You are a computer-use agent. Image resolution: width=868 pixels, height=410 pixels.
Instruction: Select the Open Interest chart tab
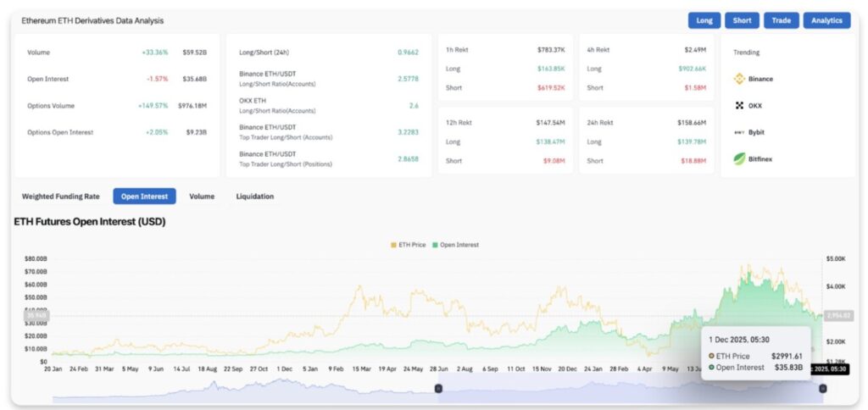tap(144, 197)
